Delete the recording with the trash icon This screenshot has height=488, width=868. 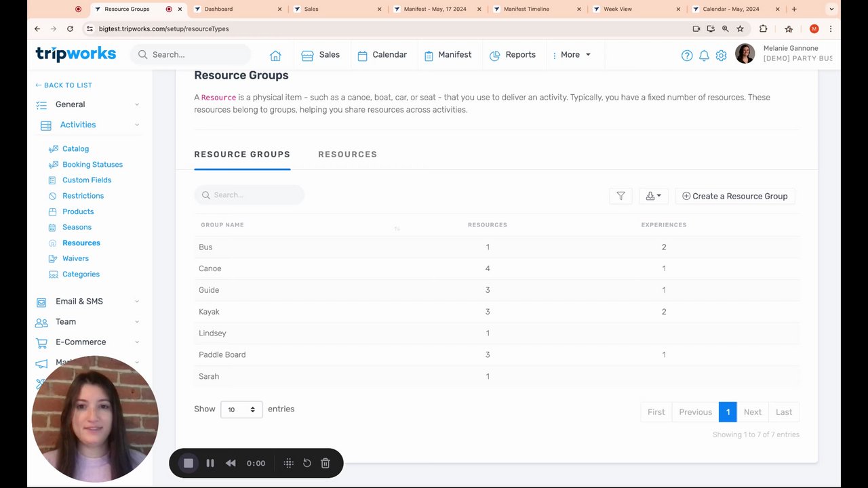click(x=325, y=463)
